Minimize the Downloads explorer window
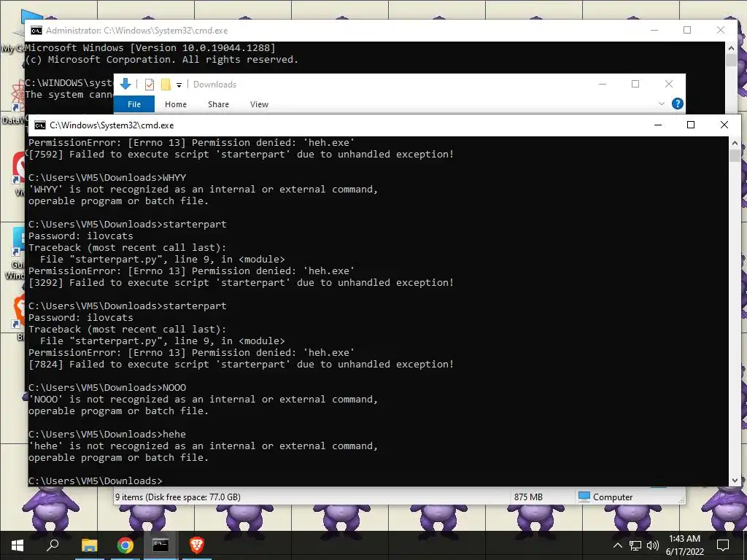This screenshot has height=560, width=747. 603,85
